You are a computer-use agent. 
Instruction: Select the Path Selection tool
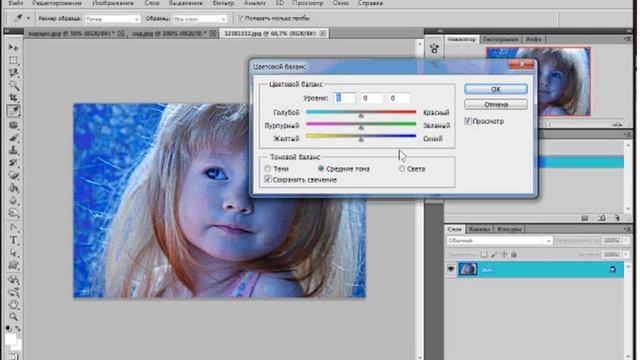click(x=13, y=253)
